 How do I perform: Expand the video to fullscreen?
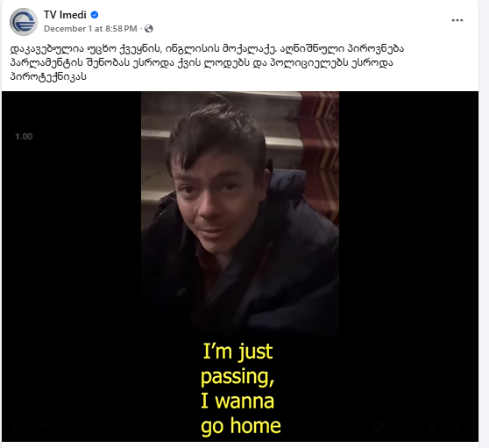coord(403,426)
